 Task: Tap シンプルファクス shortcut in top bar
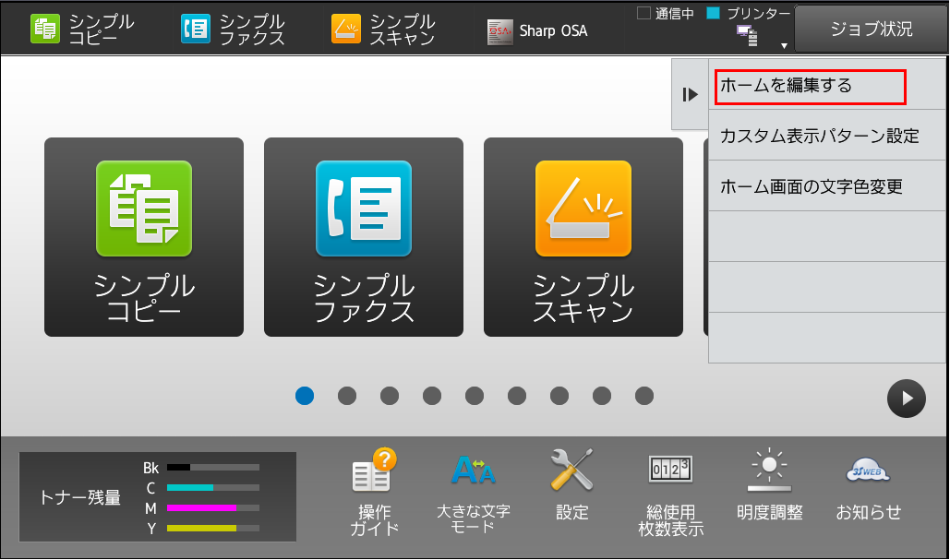[233, 29]
